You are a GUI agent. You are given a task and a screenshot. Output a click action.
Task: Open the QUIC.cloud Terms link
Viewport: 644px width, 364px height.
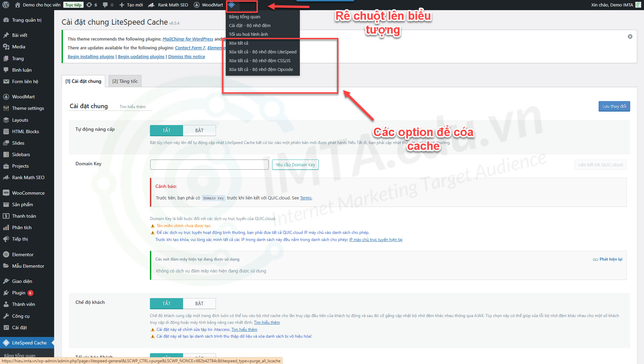306,198
